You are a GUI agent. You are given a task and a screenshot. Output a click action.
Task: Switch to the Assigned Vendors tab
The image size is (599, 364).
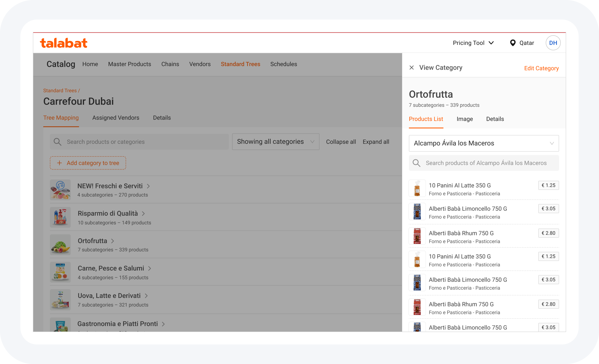(x=116, y=118)
